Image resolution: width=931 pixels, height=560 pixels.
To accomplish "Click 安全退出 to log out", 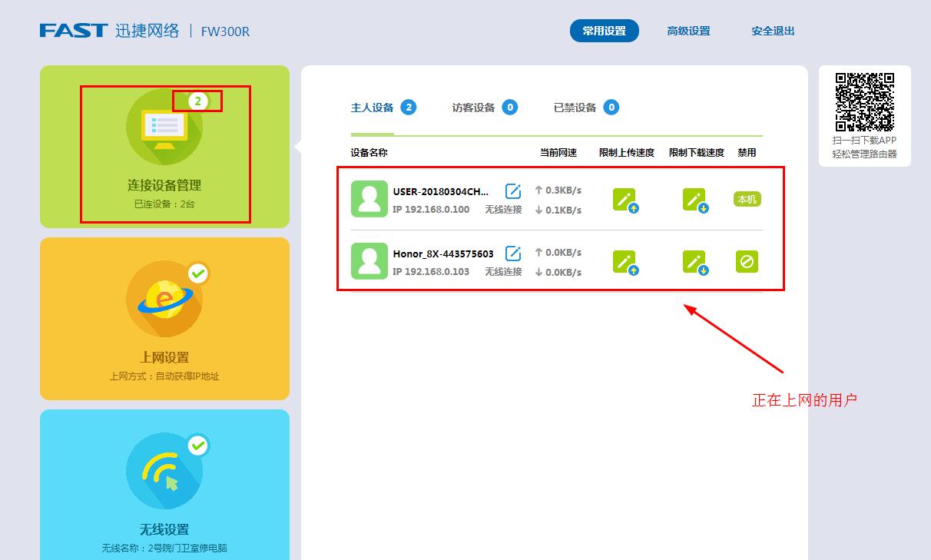I will 772,31.
